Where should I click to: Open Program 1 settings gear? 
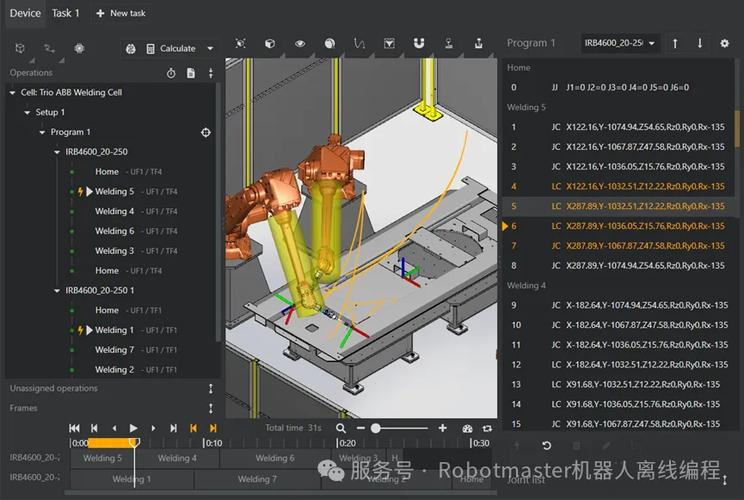pos(724,43)
